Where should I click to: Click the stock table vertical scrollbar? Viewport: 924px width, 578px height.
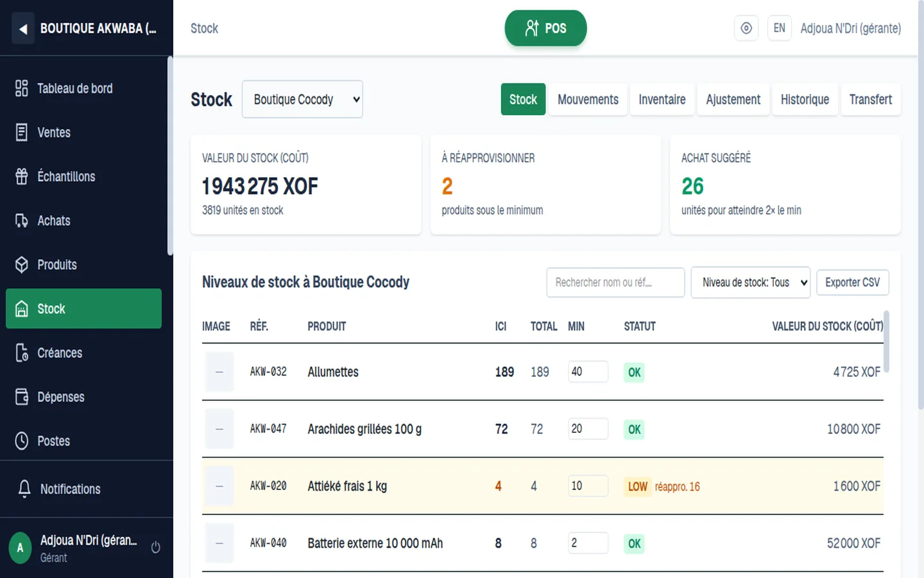click(886, 342)
